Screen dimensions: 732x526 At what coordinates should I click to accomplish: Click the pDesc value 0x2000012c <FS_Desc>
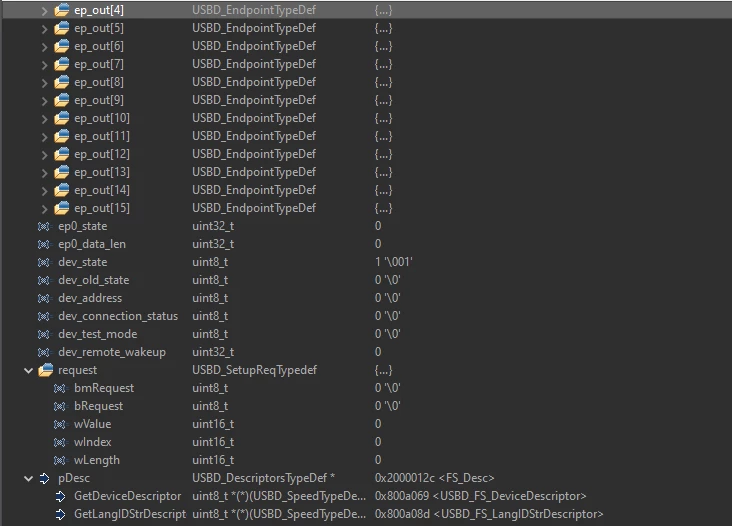pyautogui.click(x=434, y=478)
